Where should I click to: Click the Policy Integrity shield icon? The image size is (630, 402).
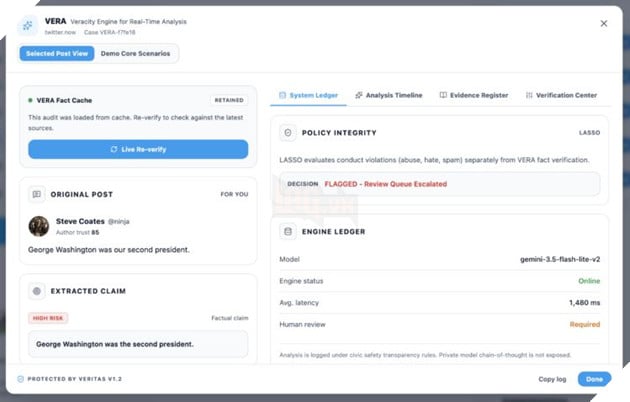coord(288,133)
